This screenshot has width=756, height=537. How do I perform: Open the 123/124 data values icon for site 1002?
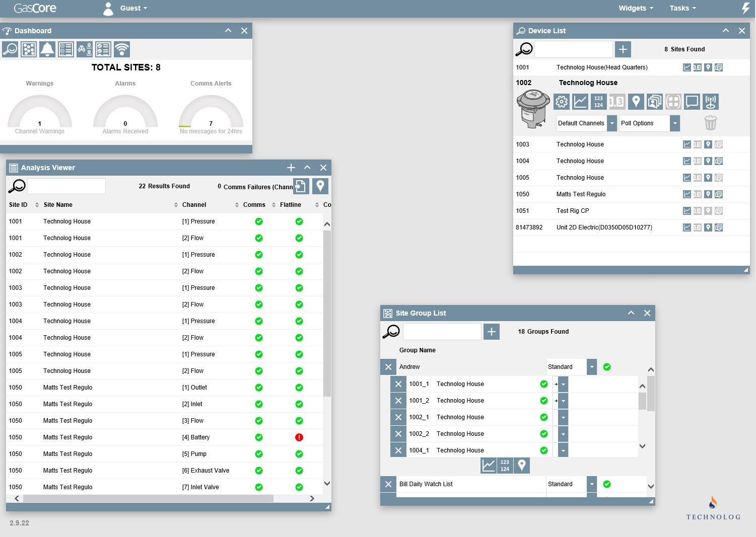pyautogui.click(x=598, y=102)
